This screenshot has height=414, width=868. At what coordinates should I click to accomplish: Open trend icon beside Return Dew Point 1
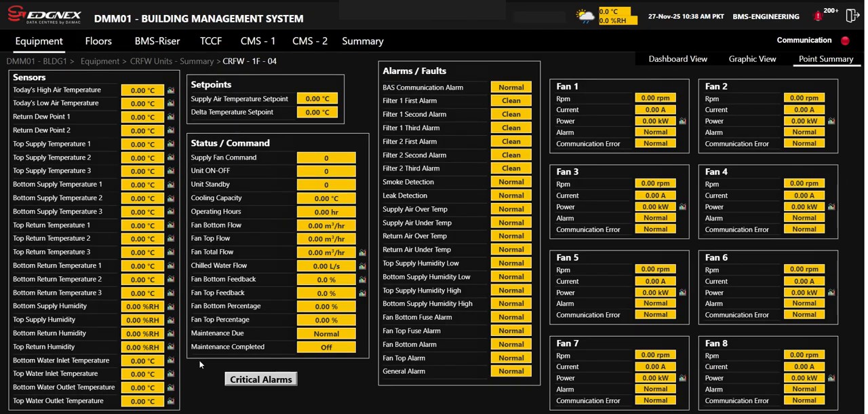[x=171, y=117]
